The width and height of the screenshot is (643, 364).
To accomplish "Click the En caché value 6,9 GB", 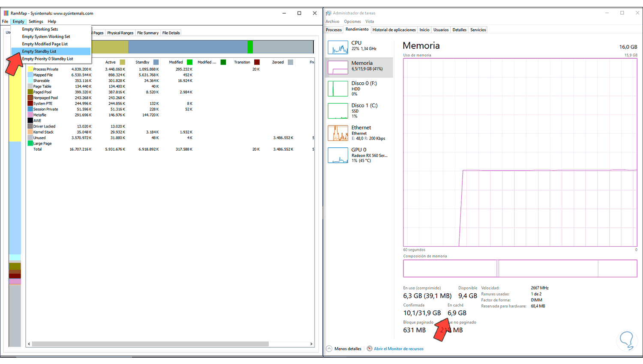I will (x=457, y=313).
